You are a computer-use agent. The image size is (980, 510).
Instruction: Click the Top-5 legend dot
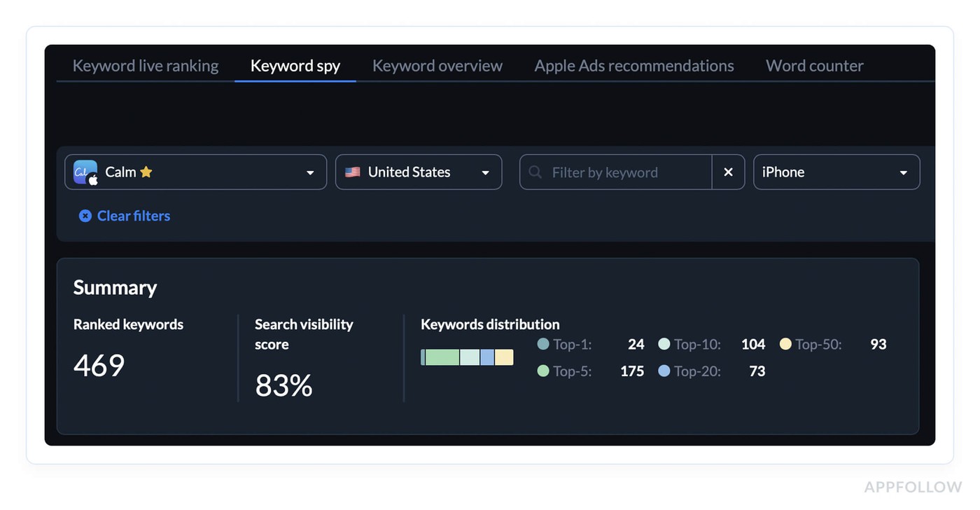[x=543, y=371]
